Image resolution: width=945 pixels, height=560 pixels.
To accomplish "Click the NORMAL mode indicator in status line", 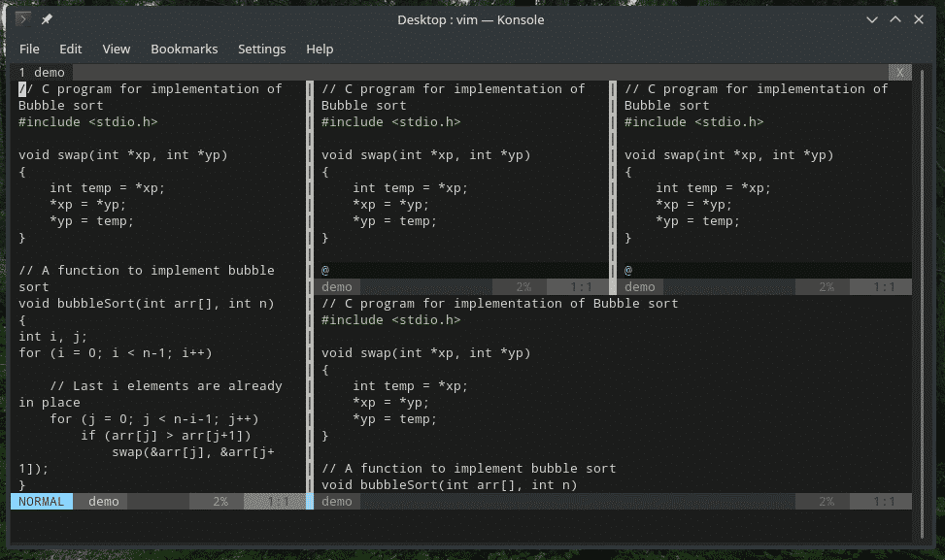I will pyautogui.click(x=41, y=502).
